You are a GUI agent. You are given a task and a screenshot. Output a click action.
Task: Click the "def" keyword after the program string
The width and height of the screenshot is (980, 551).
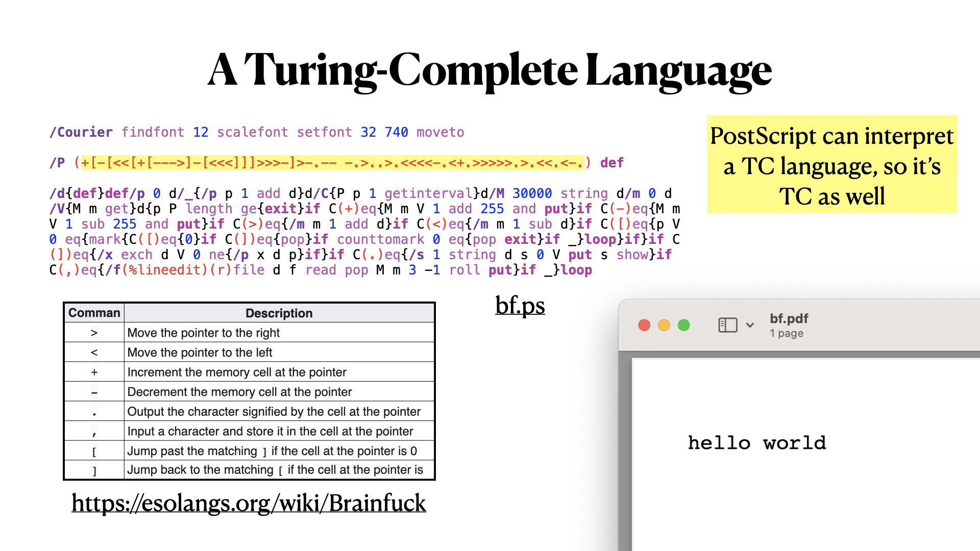coord(612,163)
